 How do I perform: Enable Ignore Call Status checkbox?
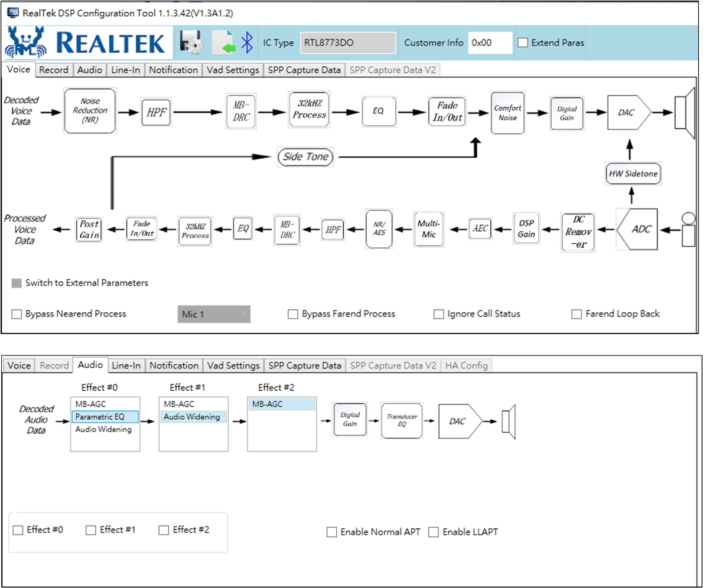click(438, 314)
